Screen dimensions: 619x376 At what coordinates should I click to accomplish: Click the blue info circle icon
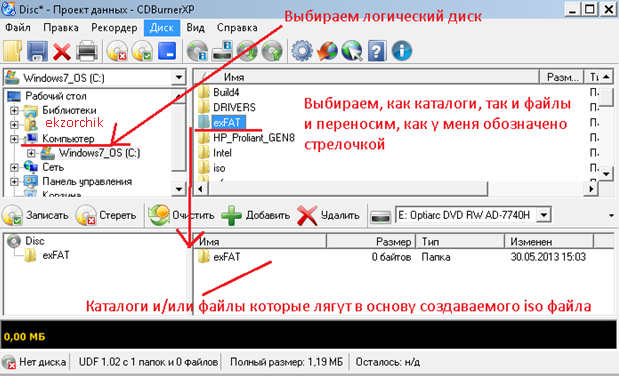point(402,51)
